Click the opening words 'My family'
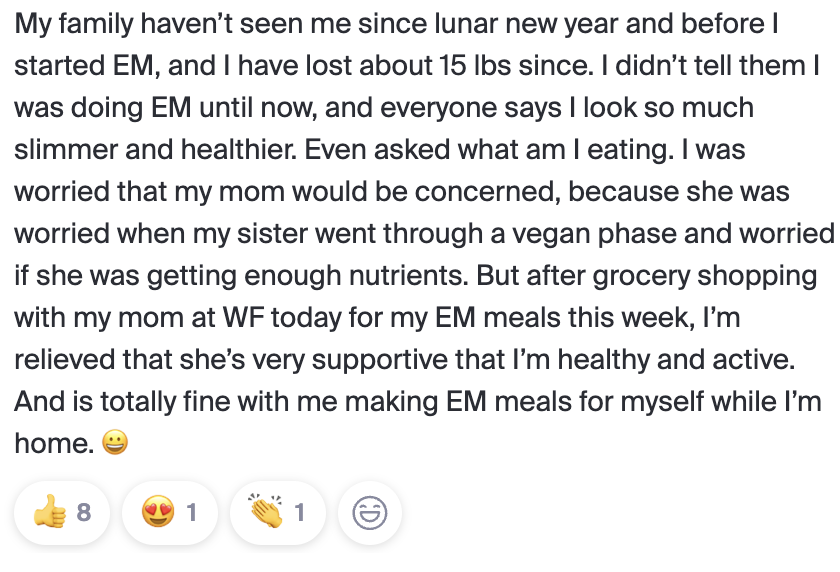 tap(73, 25)
